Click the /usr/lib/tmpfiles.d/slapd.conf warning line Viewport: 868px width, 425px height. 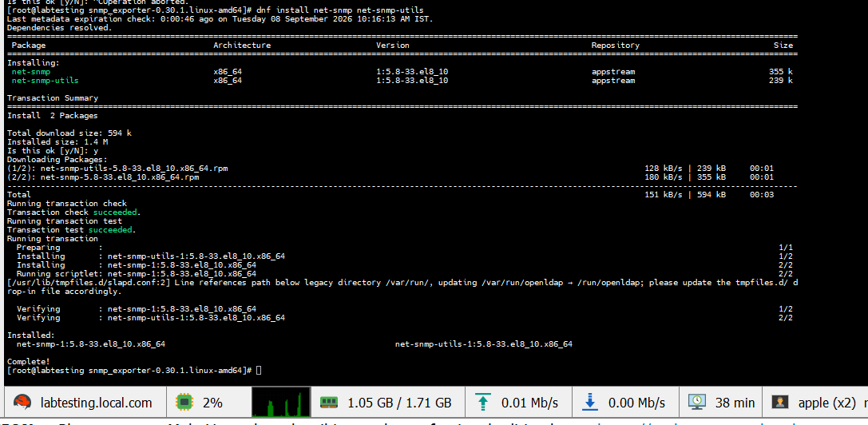pos(402,287)
